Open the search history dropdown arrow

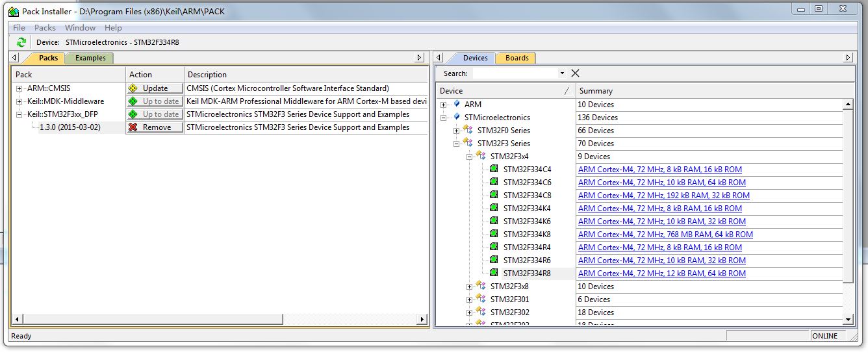[561, 73]
